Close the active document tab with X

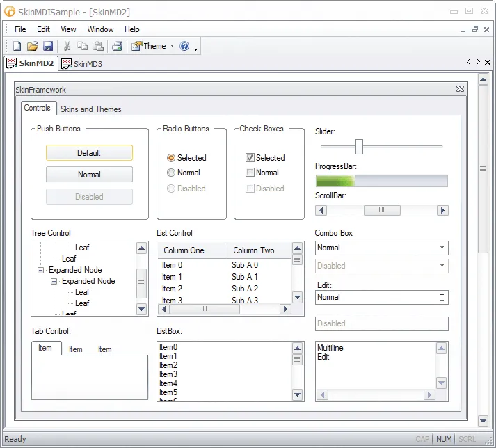coord(488,62)
